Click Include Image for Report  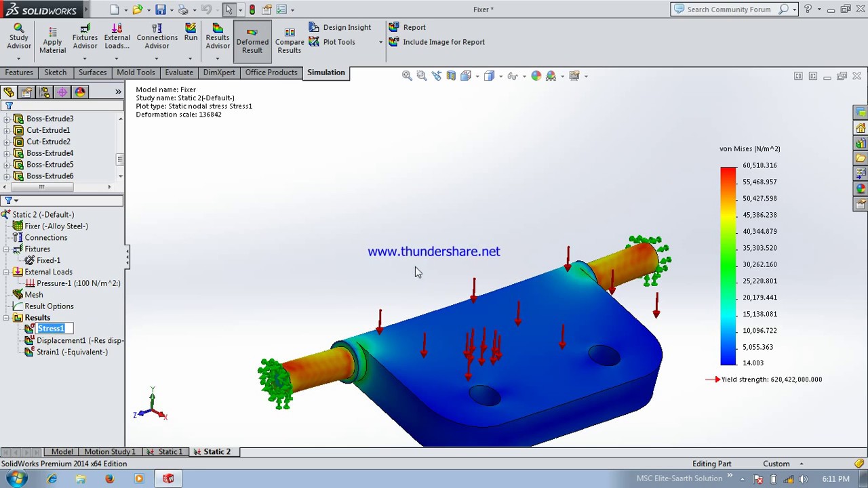[437, 42]
